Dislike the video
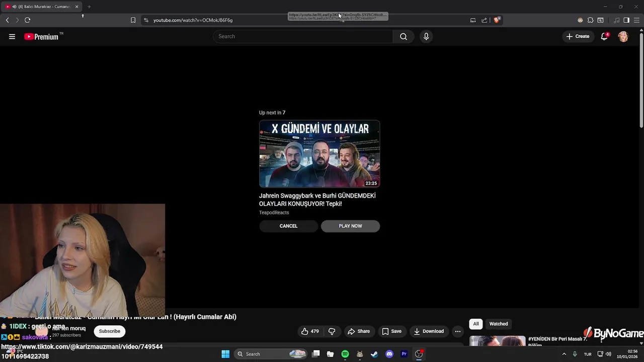 point(332,331)
